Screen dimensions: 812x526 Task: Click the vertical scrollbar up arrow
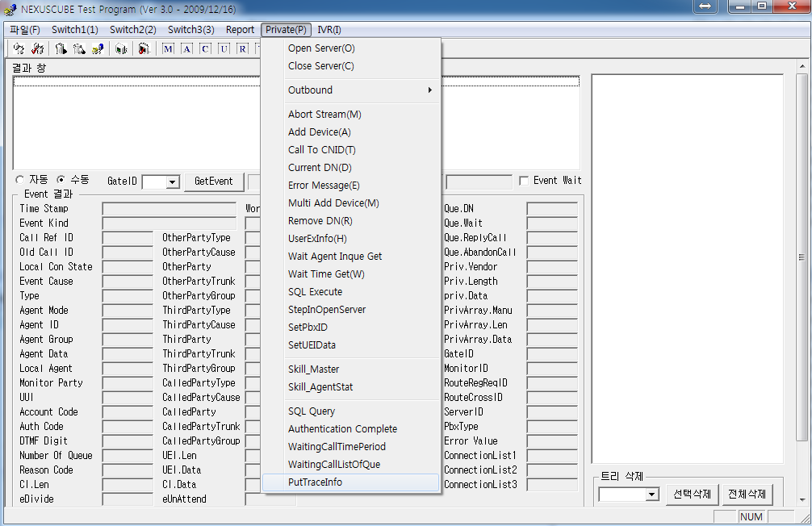pos(802,66)
